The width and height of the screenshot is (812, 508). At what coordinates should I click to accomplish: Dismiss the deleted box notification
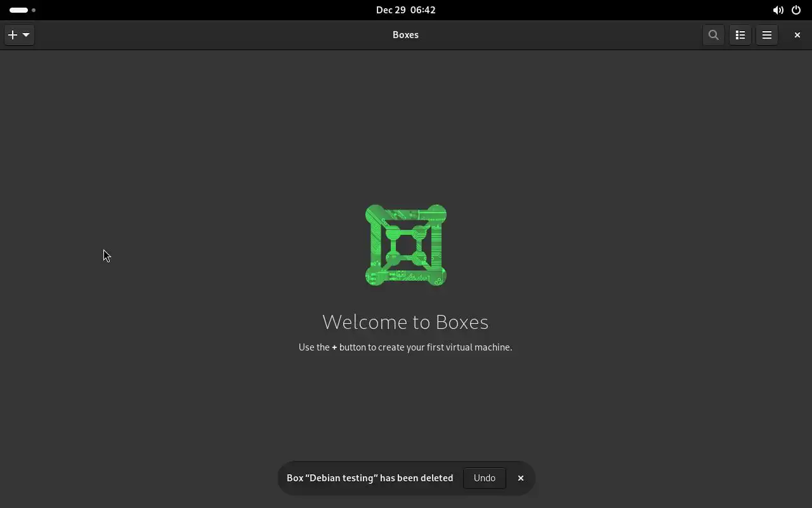(x=521, y=478)
